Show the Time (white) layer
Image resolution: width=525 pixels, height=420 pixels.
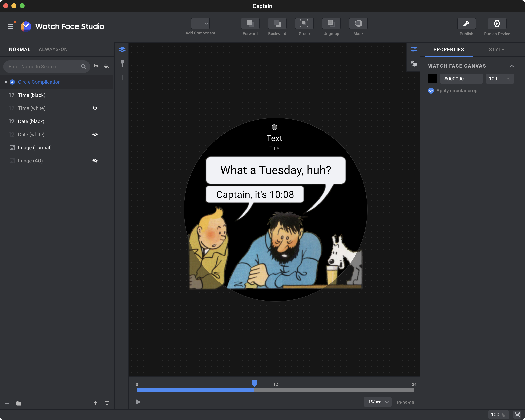pos(95,108)
